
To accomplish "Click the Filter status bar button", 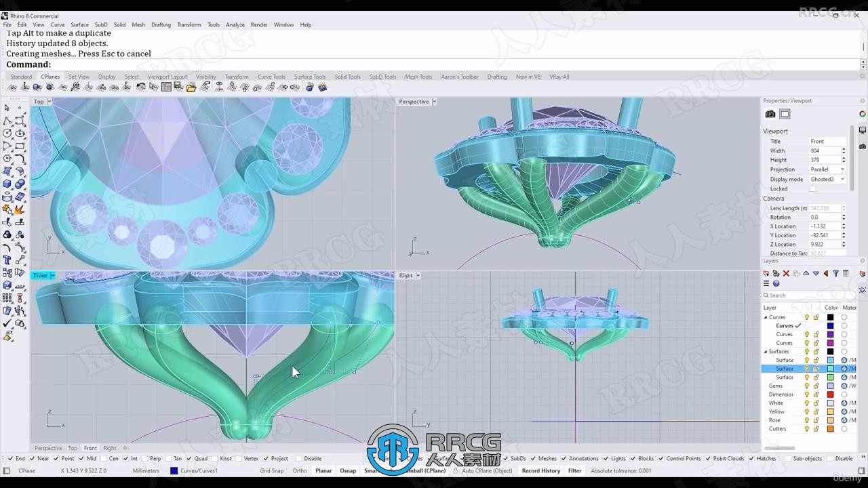I will click(x=574, y=470).
